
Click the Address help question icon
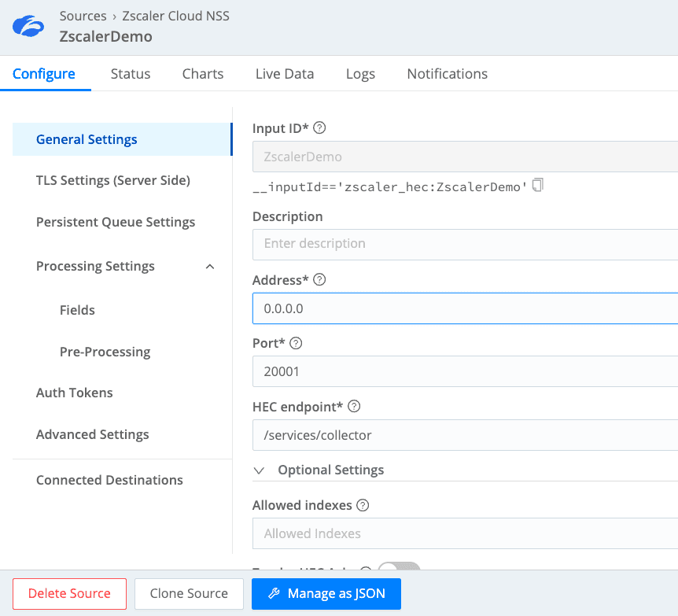pos(319,280)
